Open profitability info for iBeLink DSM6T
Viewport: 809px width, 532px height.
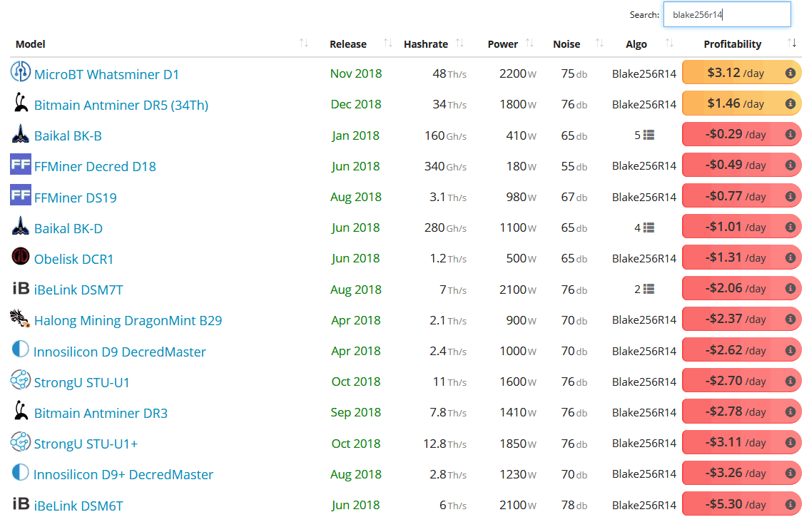point(789,504)
